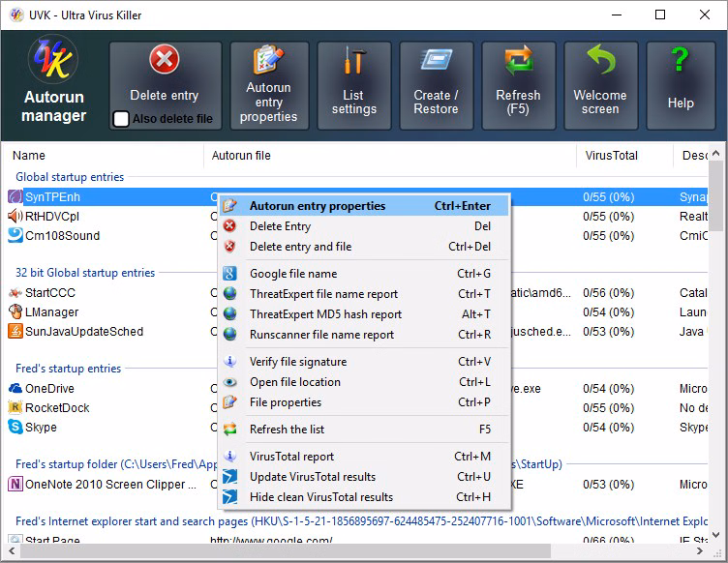This screenshot has width=728, height=563.
Task: Choose Refresh the list menu item
Action: pyautogui.click(x=364, y=430)
